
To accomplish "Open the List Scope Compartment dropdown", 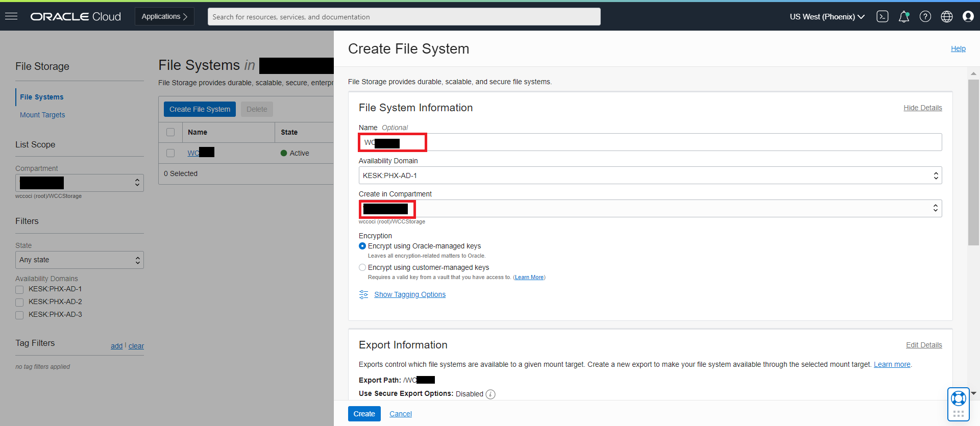I will point(80,183).
